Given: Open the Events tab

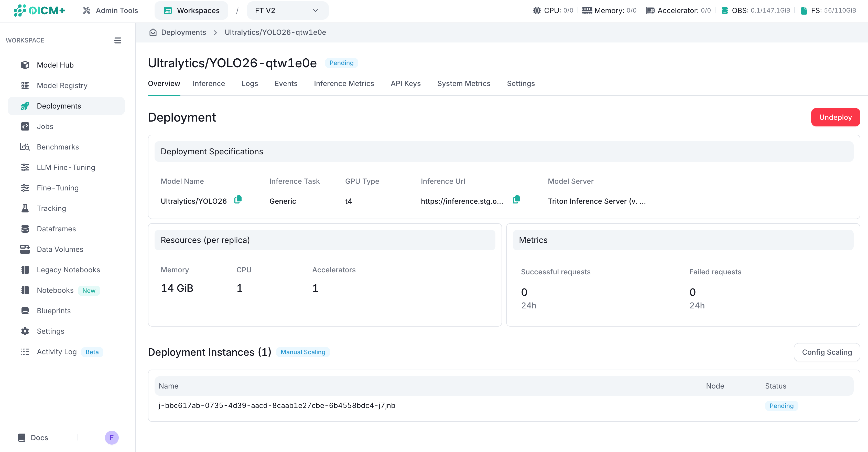Looking at the screenshot, I should tap(286, 84).
